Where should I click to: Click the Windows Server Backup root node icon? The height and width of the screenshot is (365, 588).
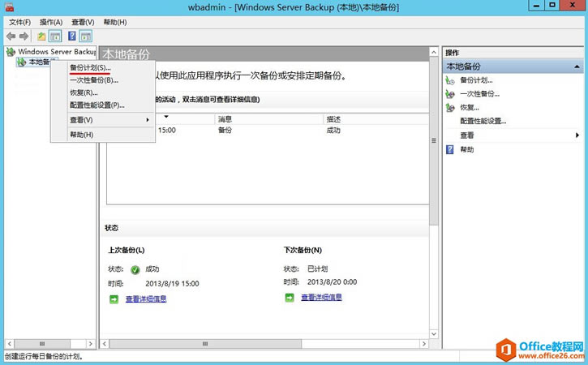tap(11, 52)
